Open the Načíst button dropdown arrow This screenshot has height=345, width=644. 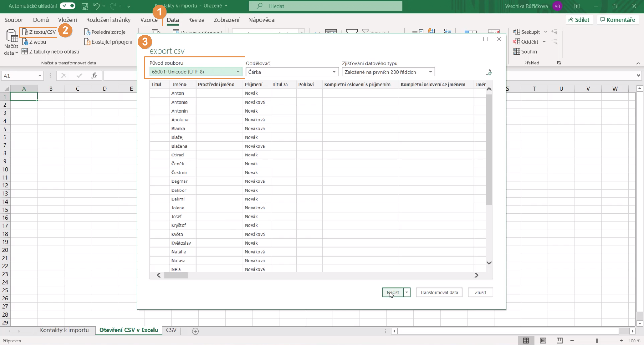pos(407,292)
